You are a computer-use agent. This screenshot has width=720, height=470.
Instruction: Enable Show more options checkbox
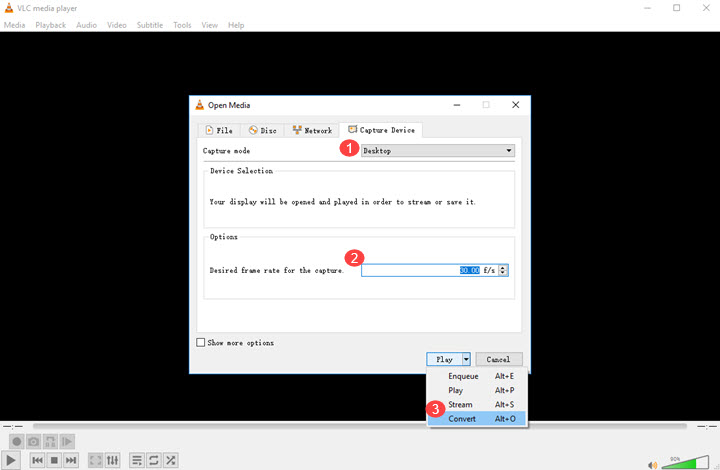point(201,342)
